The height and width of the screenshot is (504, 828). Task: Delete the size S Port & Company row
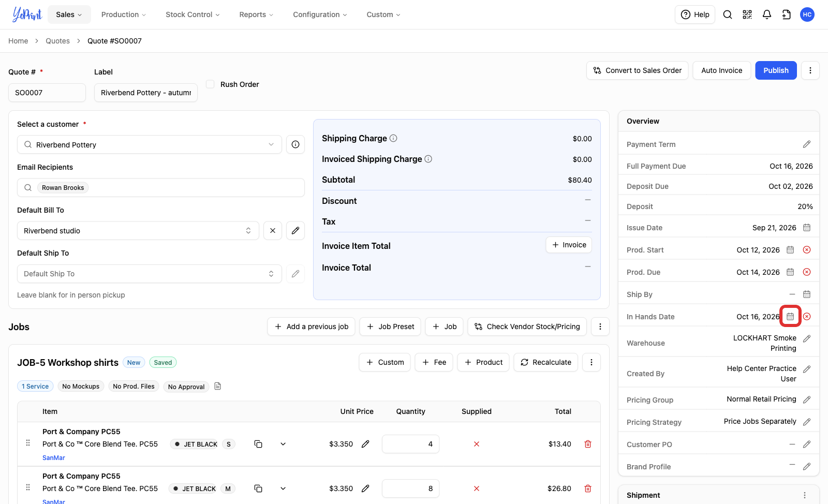point(588,444)
